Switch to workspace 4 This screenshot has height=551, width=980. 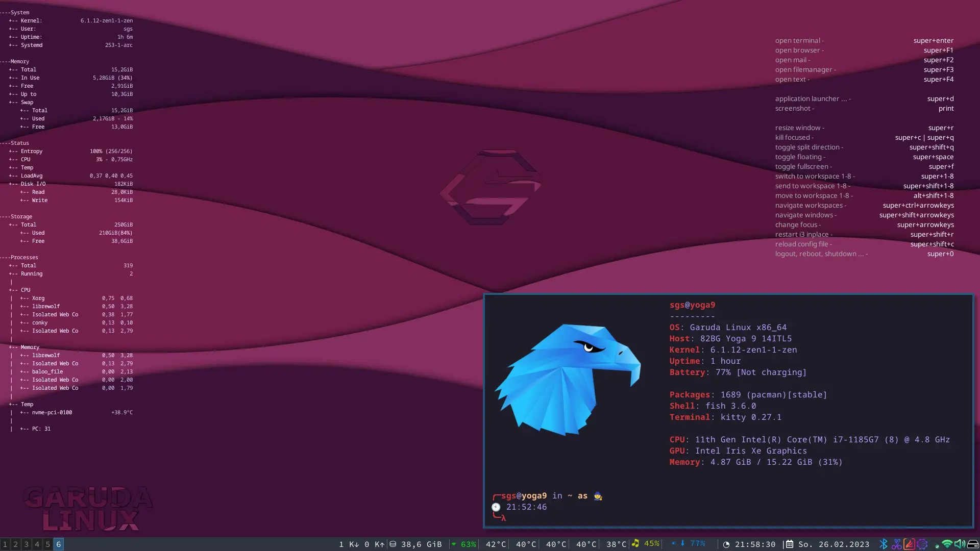pos(37,544)
